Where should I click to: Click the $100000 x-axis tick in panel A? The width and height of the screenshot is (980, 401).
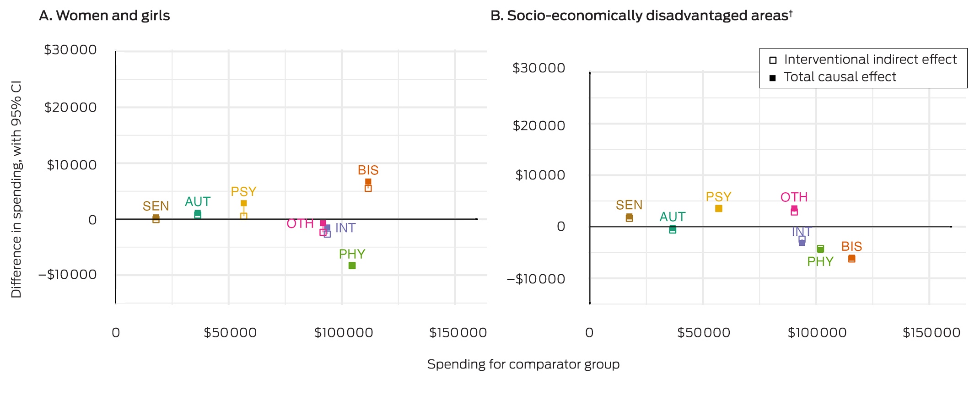pyautogui.click(x=344, y=333)
